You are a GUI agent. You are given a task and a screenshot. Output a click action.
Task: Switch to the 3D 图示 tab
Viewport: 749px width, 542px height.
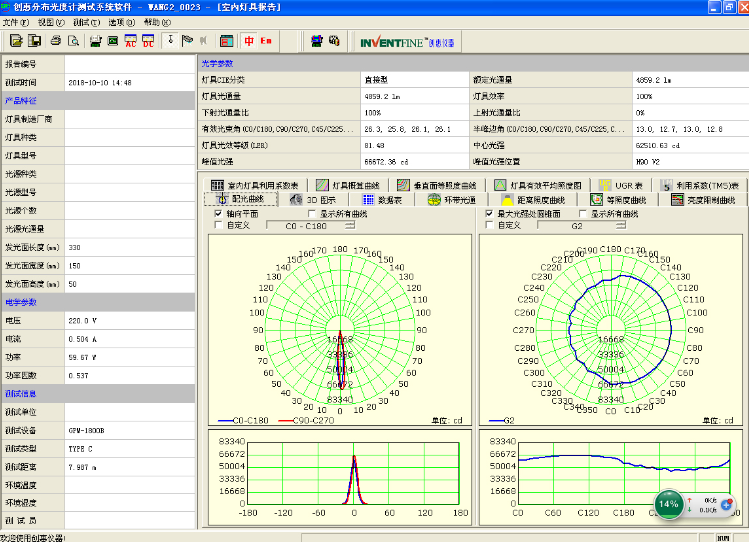313,200
